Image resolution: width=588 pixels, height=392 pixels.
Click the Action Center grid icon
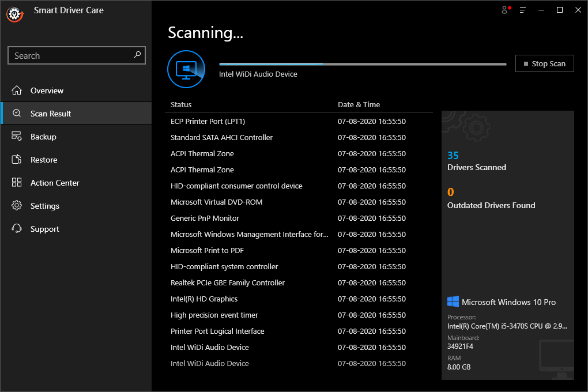click(17, 183)
